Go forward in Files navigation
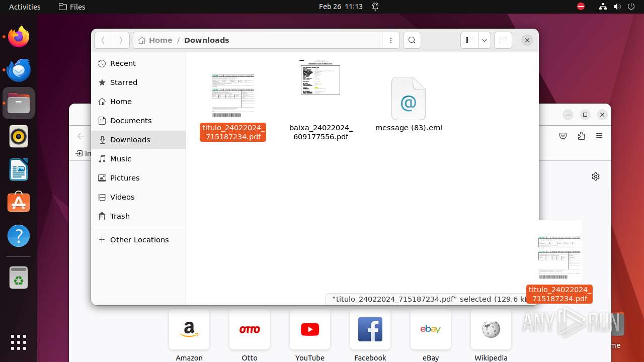Image resolution: width=644 pixels, height=362 pixels. pyautogui.click(x=121, y=40)
